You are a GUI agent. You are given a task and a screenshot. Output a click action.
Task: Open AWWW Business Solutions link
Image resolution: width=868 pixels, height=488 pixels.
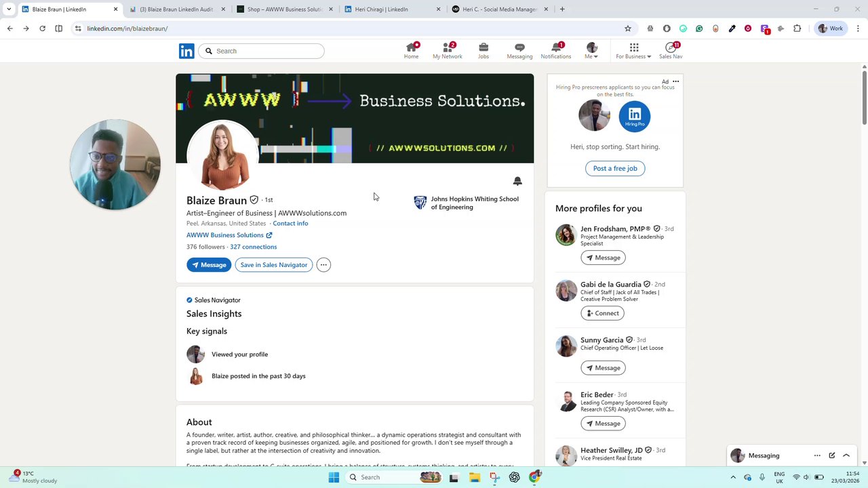[x=229, y=235]
